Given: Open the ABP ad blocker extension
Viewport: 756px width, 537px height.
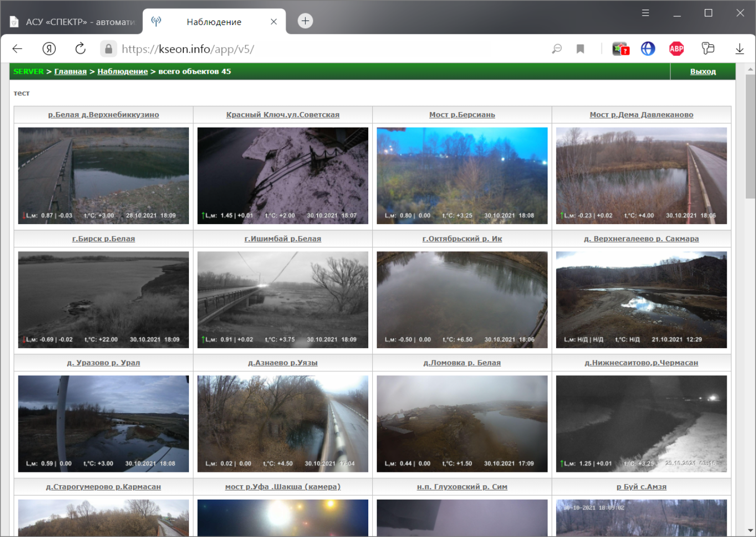Looking at the screenshot, I should 677,49.
